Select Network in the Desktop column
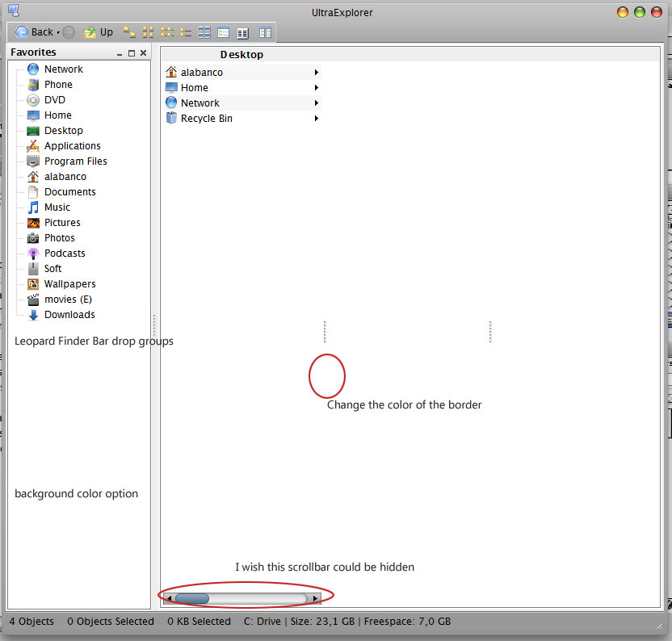The image size is (672, 641). [242, 103]
